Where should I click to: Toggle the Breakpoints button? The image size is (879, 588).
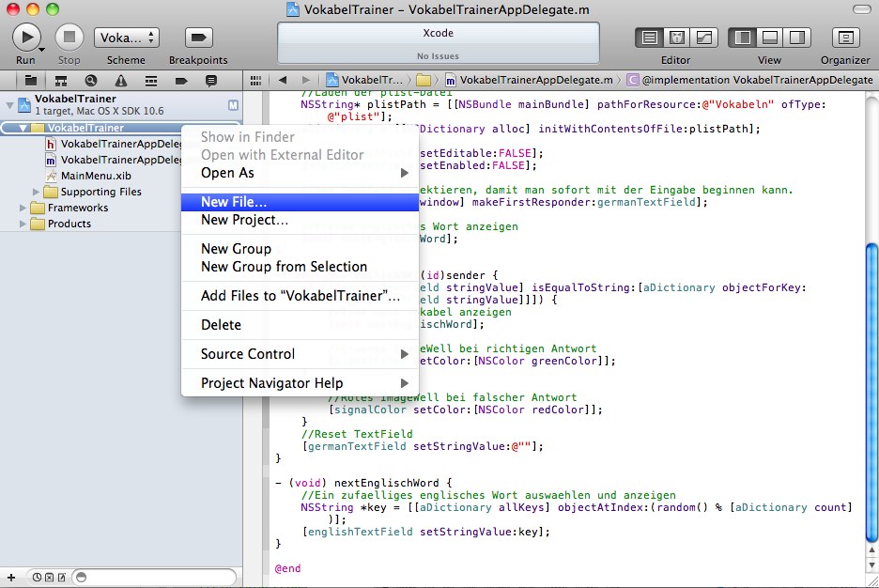197,38
